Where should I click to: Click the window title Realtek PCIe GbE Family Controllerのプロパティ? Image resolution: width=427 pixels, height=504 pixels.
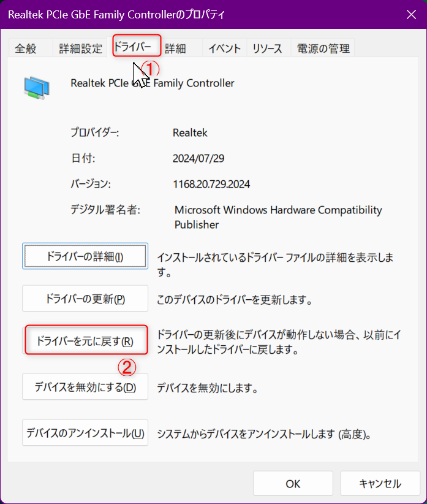tap(116, 15)
